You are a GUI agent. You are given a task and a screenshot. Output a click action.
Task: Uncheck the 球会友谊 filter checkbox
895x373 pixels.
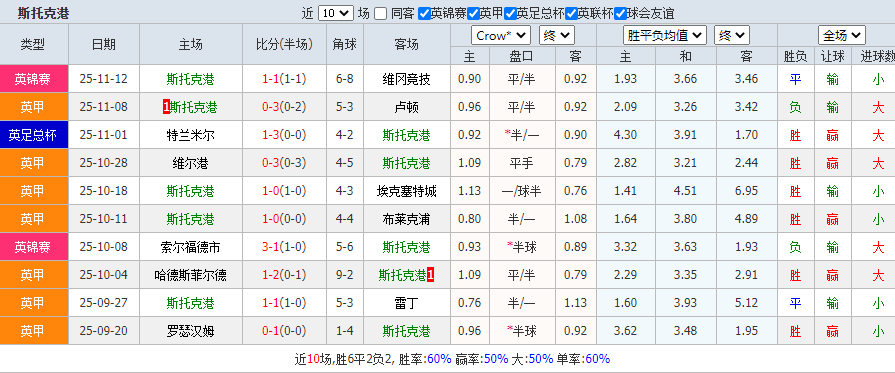tap(620, 14)
